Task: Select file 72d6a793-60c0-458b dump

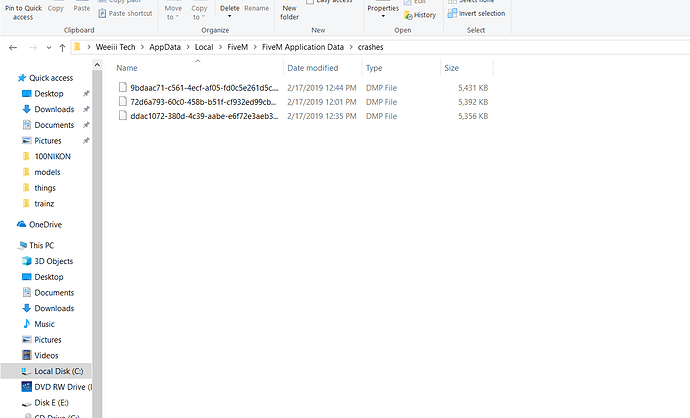Action: (x=203, y=102)
